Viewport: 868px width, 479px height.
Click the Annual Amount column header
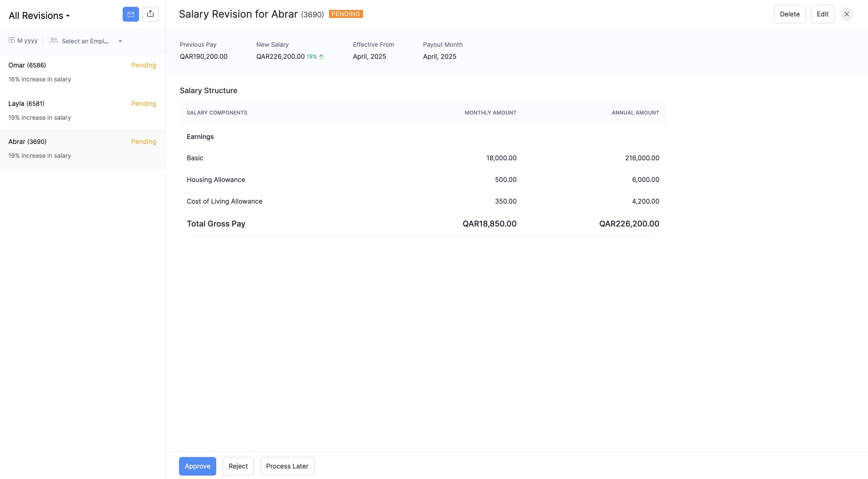point(635,112)
